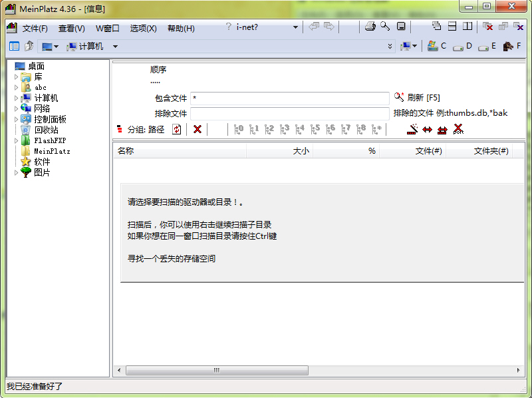Expand the 库 tree node
Image resolution: width=532 pixels, height=398 pixels.
click(16, 77)
